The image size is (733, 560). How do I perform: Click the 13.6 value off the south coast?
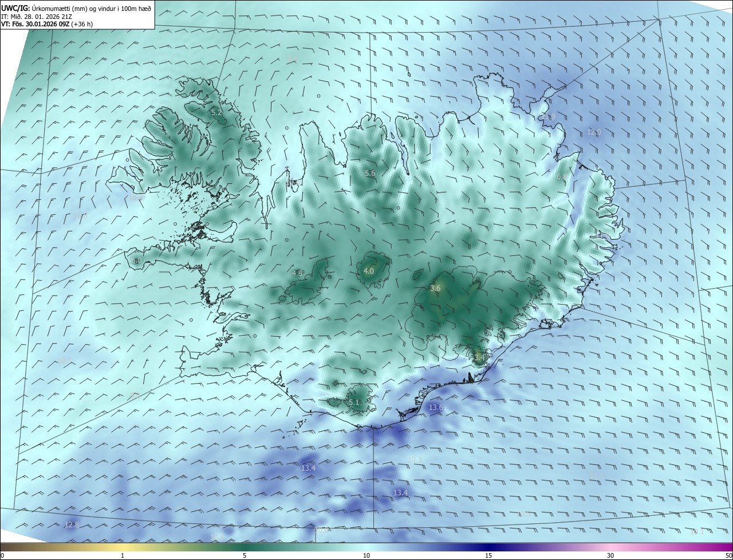pyautogui.click(x=436, y=408)
